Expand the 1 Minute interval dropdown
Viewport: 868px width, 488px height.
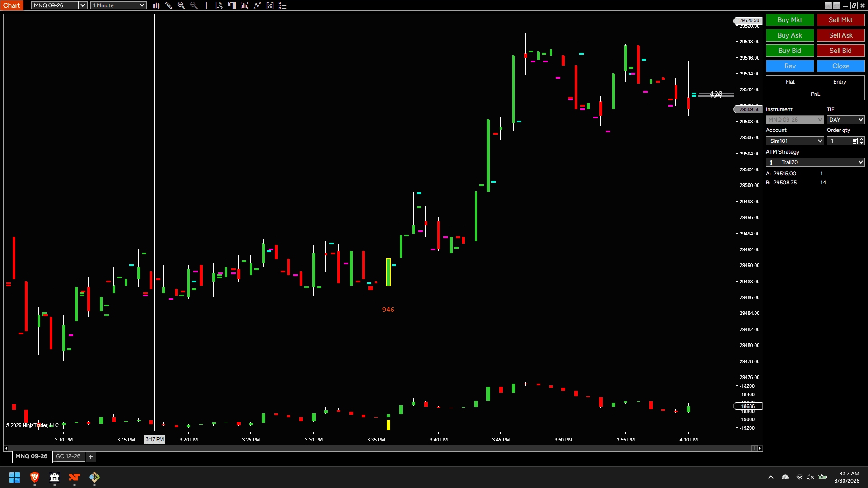(x=118, y=5)
